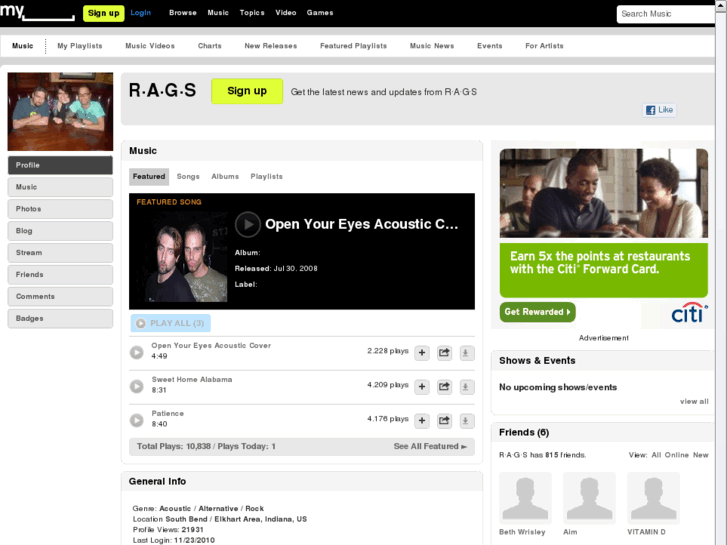Viewport: 727px width, 545px height.
Task: Share the Patience song
Action: coord(444,421)
